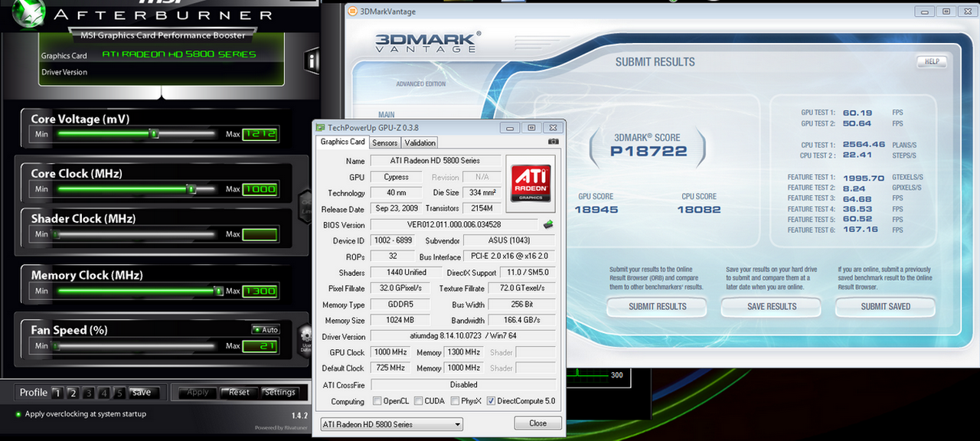Click the empty Shader Clock value field

tap(260, 234)
